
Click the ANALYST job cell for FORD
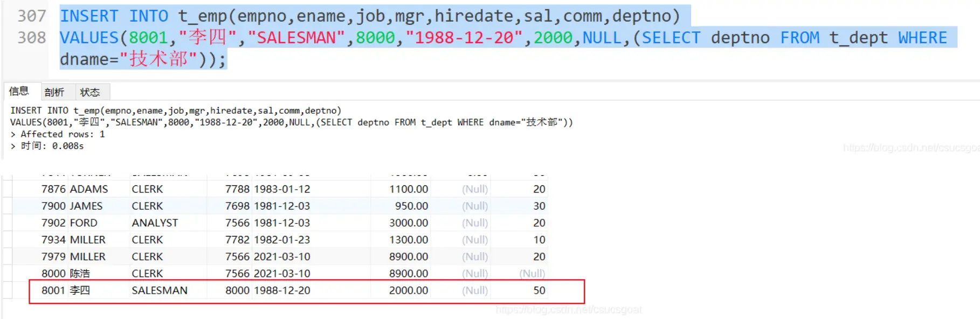click(x=155, y=223)
